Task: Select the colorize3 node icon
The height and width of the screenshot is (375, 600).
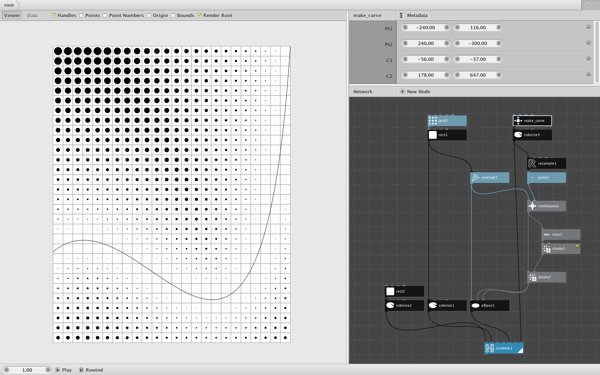Action: coord(518,135)
